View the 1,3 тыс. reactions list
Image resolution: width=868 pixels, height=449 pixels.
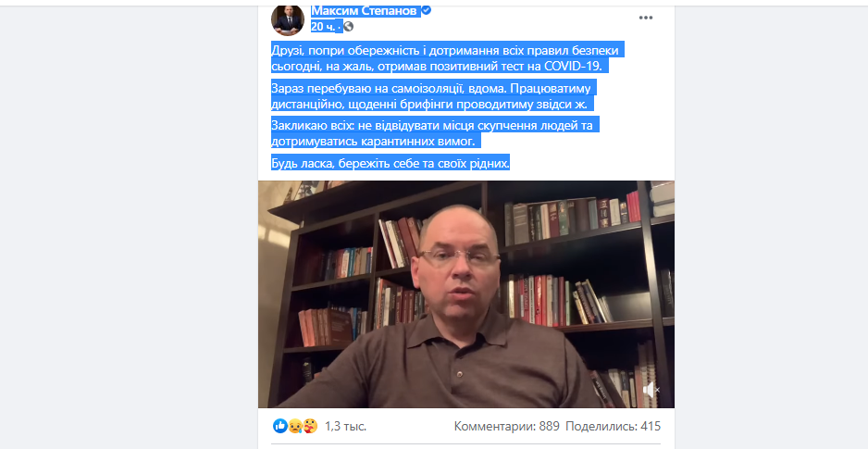(x=345, y=426)
